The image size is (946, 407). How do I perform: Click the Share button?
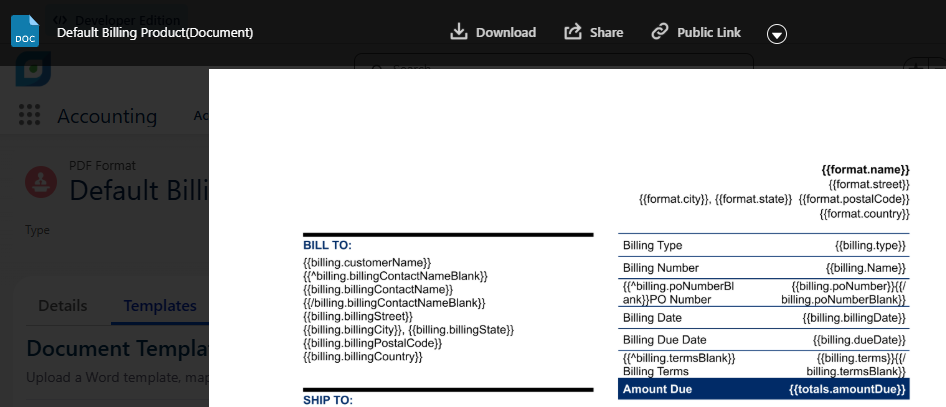[593, 33]
